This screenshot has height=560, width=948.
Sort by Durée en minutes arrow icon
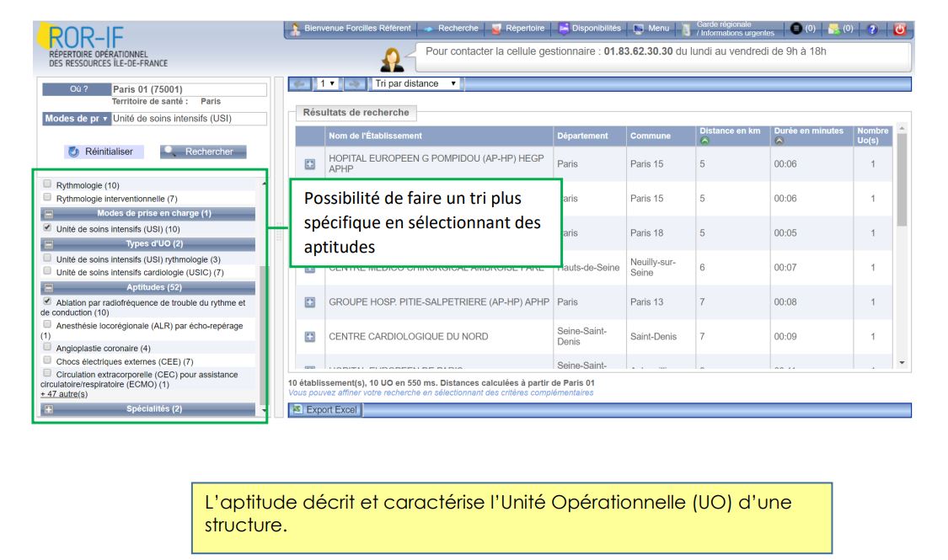pyautogui.click(x=779, y=141)
